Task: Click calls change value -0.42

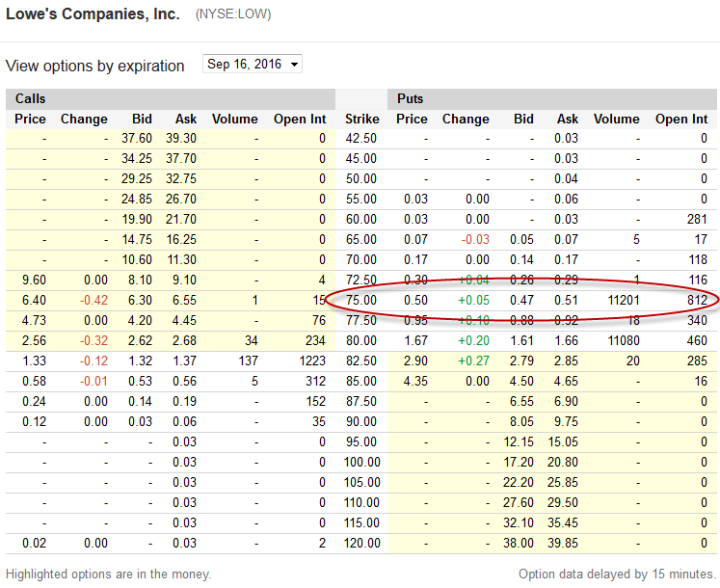Action: pyautogui.click(x=93, y=300)
